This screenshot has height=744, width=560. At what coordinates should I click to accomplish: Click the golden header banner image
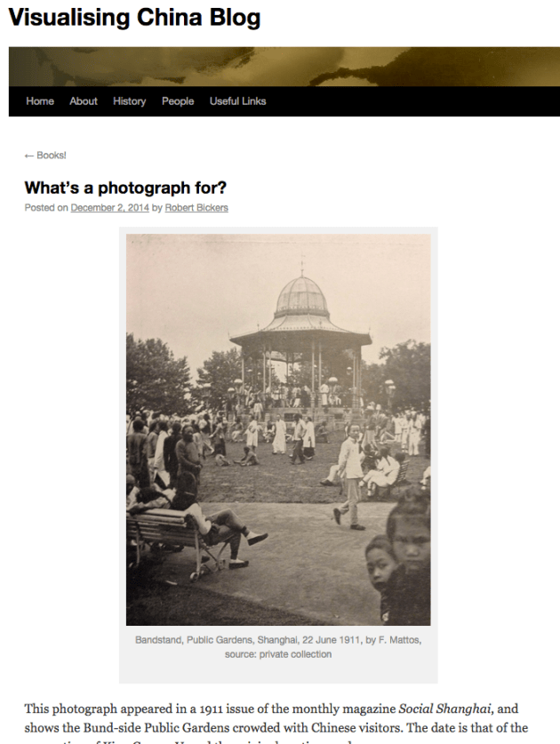click(284, 67)
